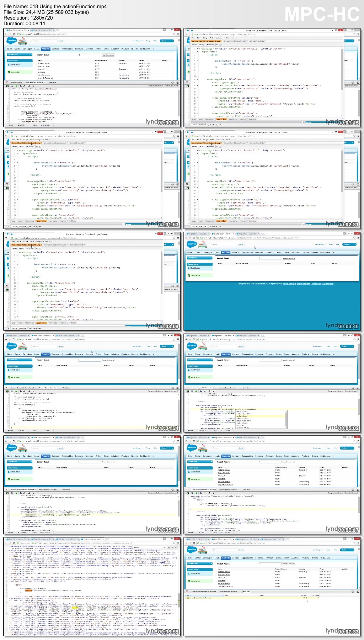Click the bookmark star in the 00:00:38 browser frame
Viewport: 364px width, 640px height.
(174, 34)
